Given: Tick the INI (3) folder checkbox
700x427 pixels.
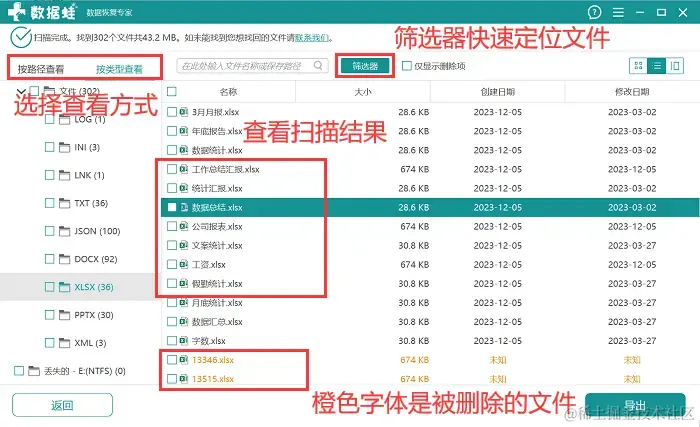Looking at the screenshot, I should coord(50,147).
